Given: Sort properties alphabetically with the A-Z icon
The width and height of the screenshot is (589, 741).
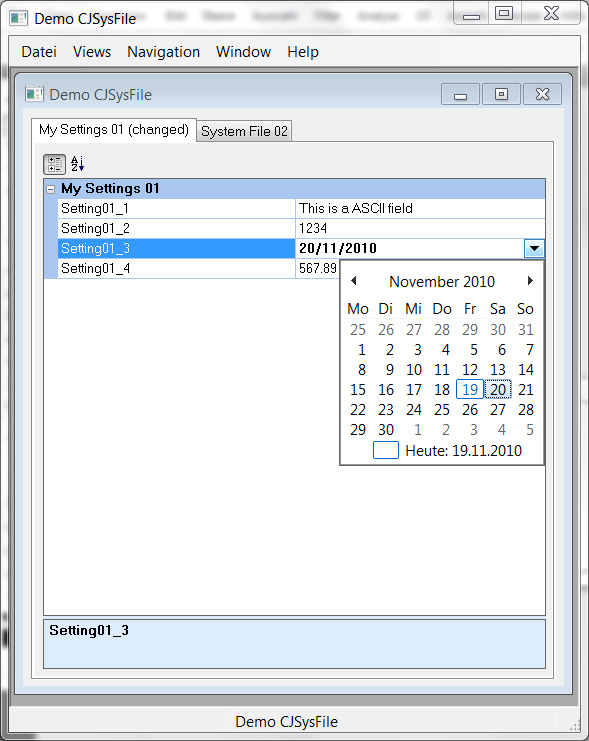Looking at the screenshot, I should click(78, 164).
